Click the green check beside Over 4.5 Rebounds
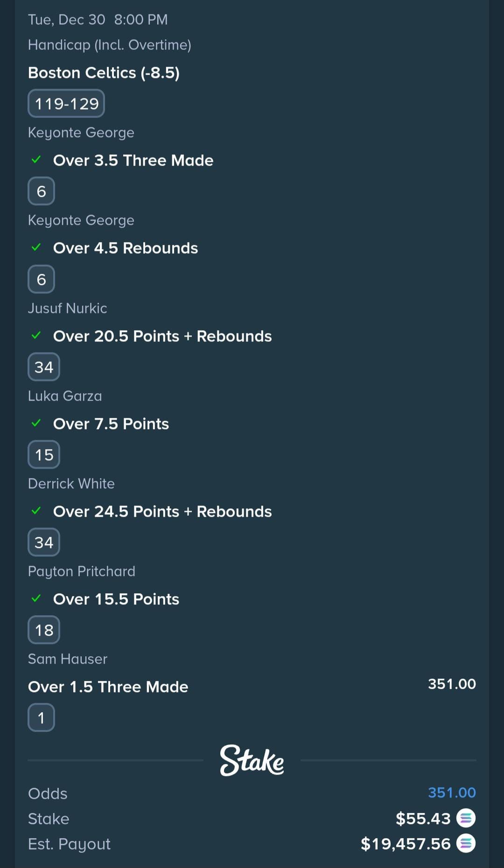504x868 pixels. click(x=36, y=248)
